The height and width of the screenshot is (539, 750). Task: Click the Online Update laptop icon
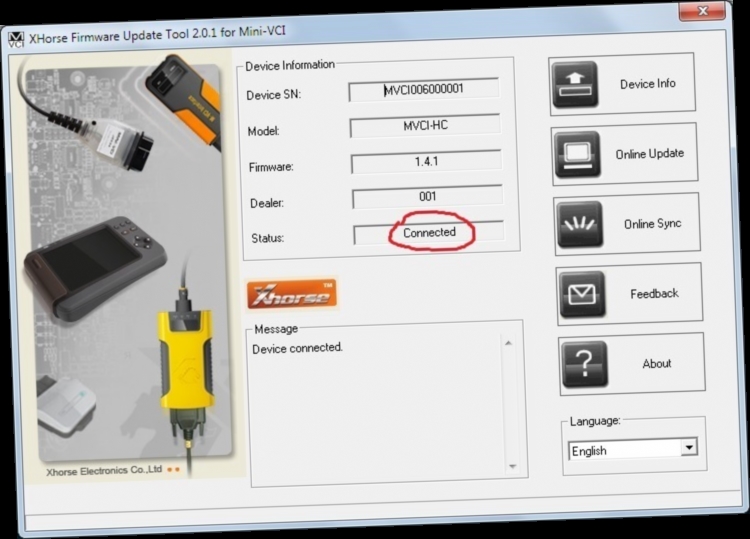pos(577,154)
